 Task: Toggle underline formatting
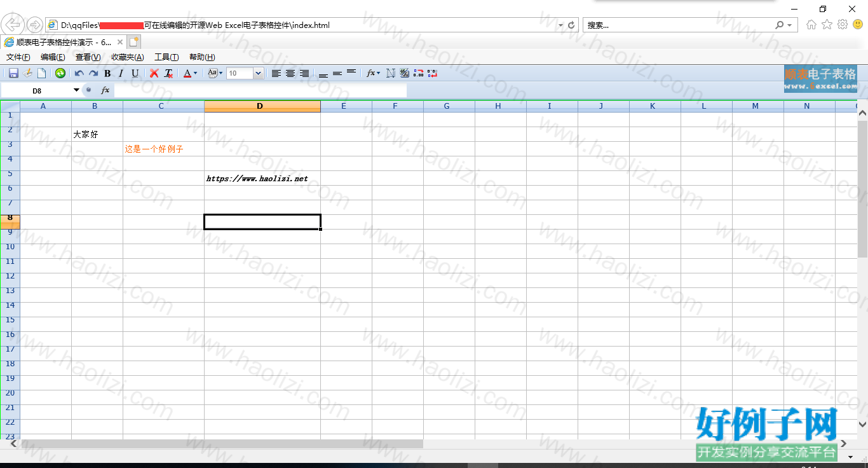pyautogui.click(x=135, y=73)
